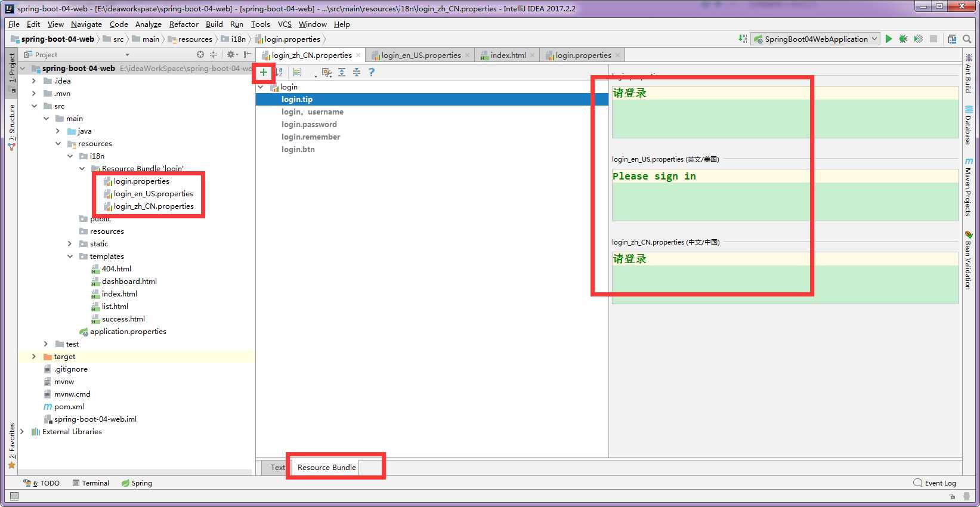Sort property keys alphabetically
This screenshot has width=980, height=507.
click(279, 72)
